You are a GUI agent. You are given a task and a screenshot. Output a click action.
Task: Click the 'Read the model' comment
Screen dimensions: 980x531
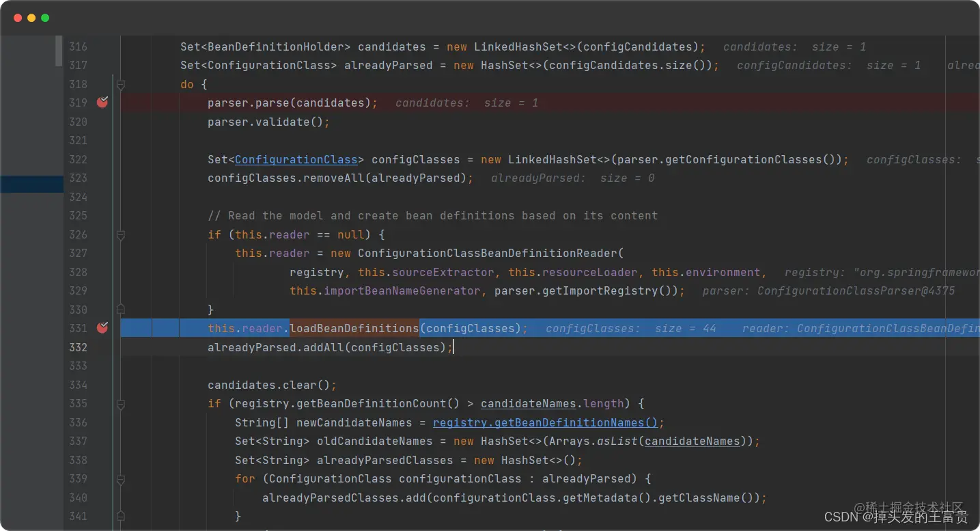pyautogui.click(x=433, y=215)
